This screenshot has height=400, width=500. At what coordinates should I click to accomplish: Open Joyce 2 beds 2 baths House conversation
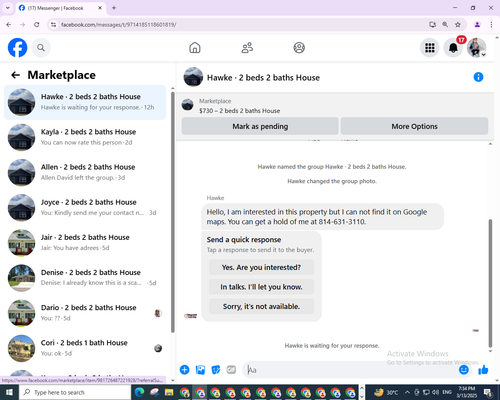85,207
